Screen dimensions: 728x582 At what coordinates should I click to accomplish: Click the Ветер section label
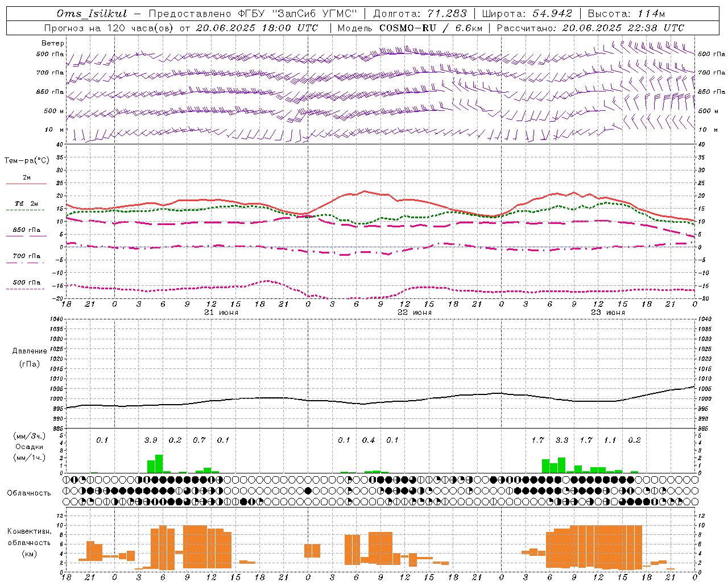(53, 43)
